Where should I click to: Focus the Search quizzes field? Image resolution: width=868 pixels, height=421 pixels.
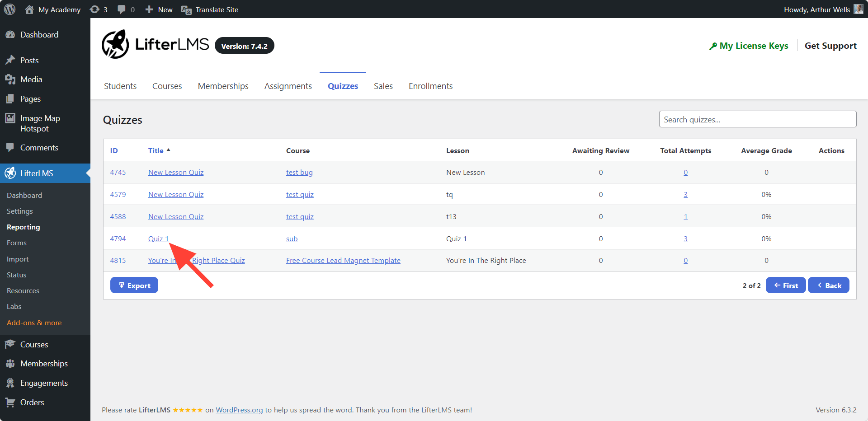(758, 119)
